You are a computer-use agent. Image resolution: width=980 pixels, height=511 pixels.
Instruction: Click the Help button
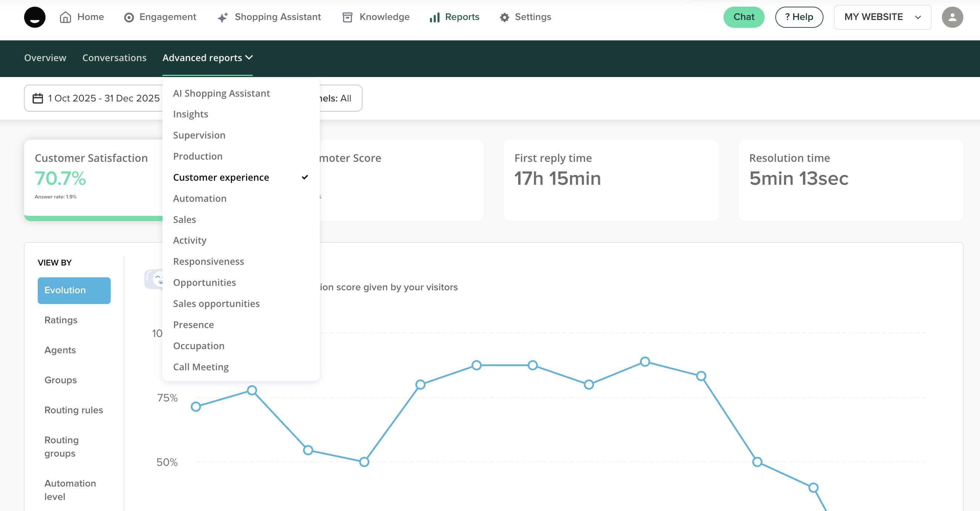(799, 17)
